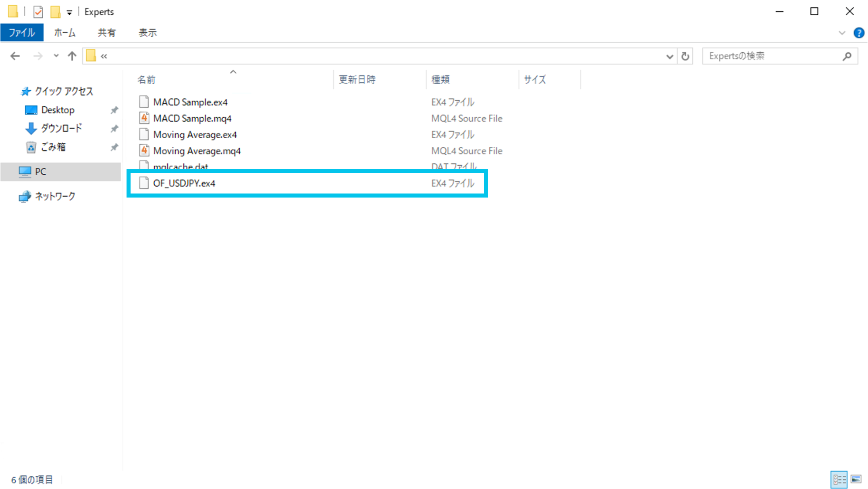This screenshot has width=868, height=489.
Task: Open recent locations dropdown arrow
Action: coord(56,56)
